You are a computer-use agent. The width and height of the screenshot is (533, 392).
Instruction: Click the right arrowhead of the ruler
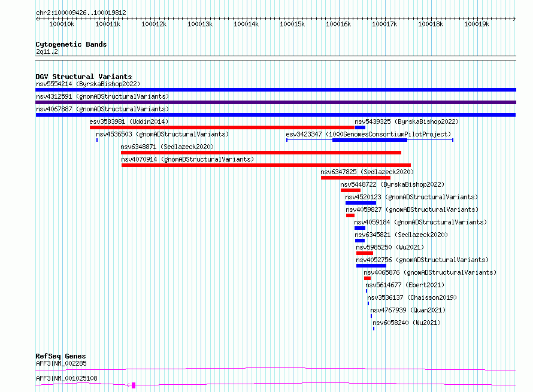[x=514, y=19]
